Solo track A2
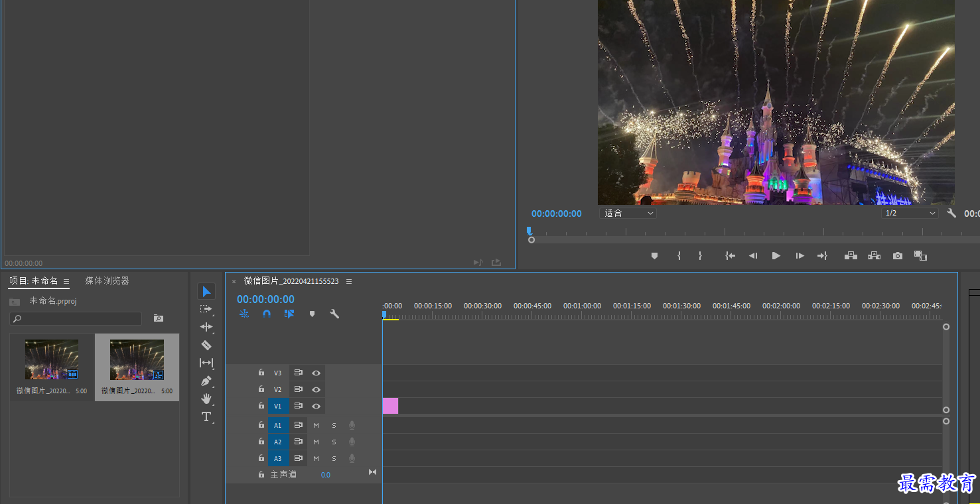980x504 pixels. [334, 442]
